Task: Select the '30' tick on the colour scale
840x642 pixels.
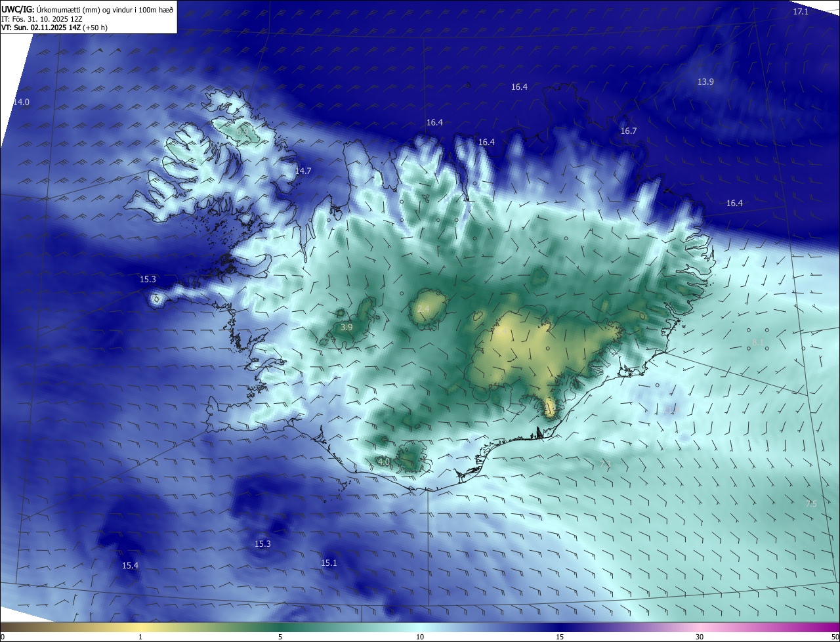Action: [700, 637]
